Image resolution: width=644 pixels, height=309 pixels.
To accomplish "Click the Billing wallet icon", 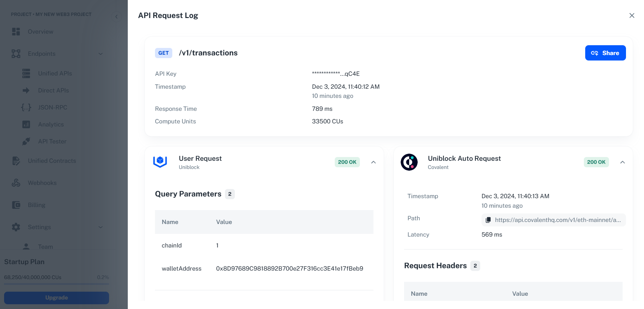I will pyautogui.click(x=16, y=205).
